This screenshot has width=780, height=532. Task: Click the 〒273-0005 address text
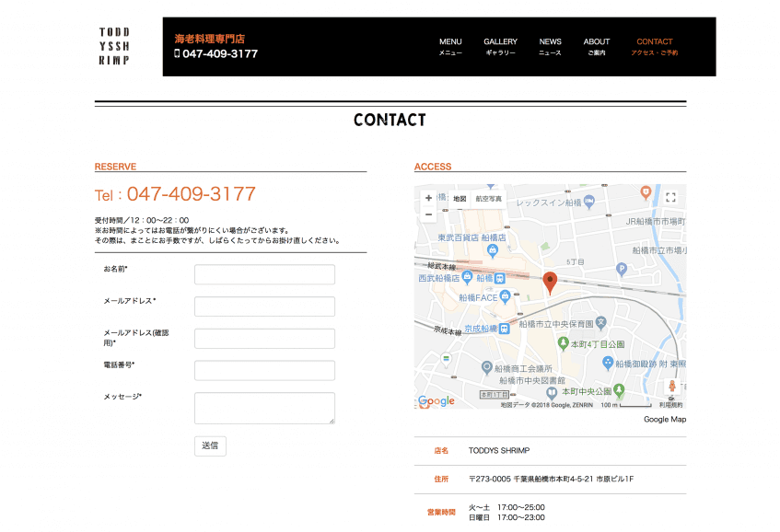click(551, 479)
